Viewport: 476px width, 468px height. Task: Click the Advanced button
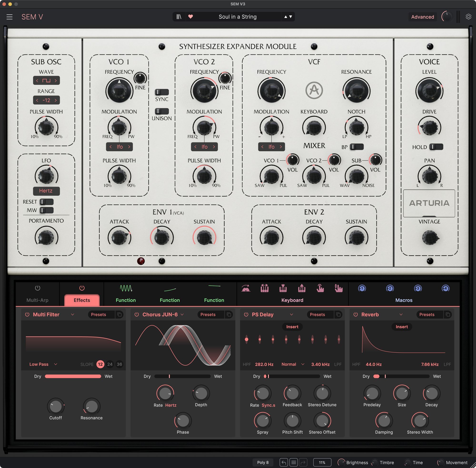click(x=422, y=17)
